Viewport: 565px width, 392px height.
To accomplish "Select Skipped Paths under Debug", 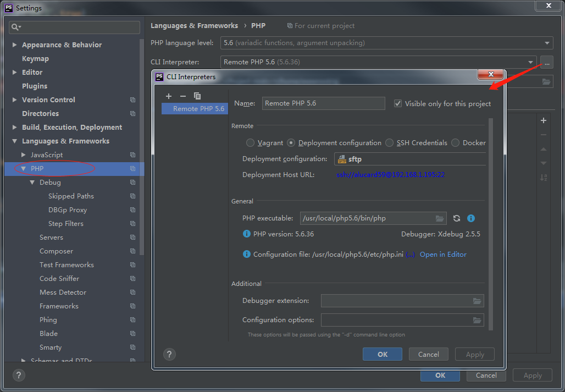I will [71, 196].
